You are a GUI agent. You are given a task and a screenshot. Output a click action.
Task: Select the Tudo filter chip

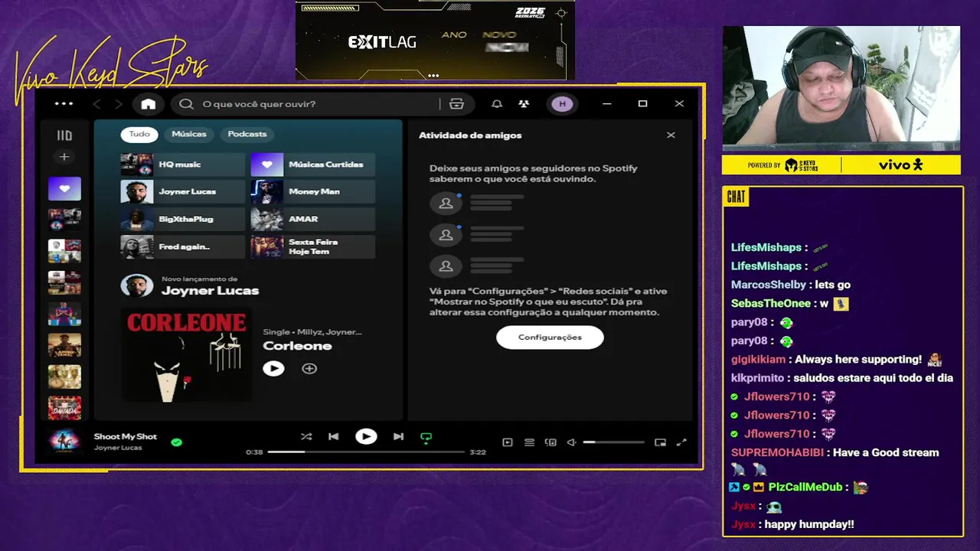pyautogui.click(x=139, y=134)
